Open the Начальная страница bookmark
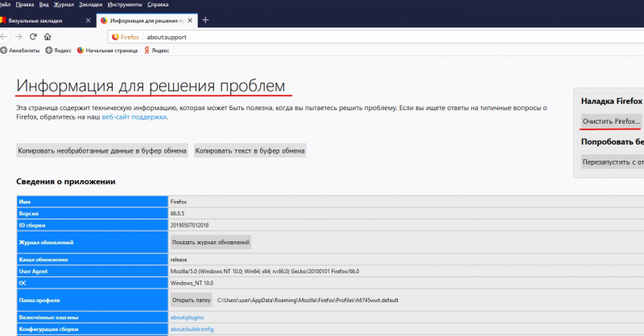This screenshot has width=644, height=336. click(x=107, y=51)
